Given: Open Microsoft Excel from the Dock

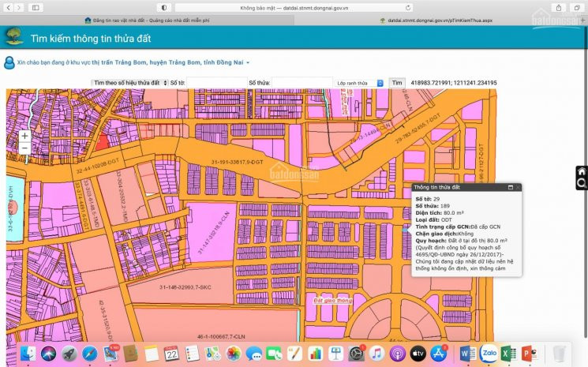Looking at the screenshot, I should (x=508, y=354).
